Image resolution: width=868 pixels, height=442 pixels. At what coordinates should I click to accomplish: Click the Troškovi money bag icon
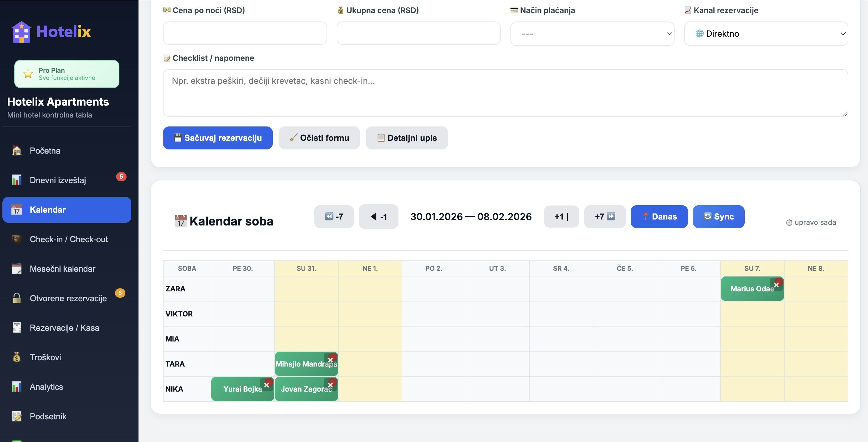point(16,357)
